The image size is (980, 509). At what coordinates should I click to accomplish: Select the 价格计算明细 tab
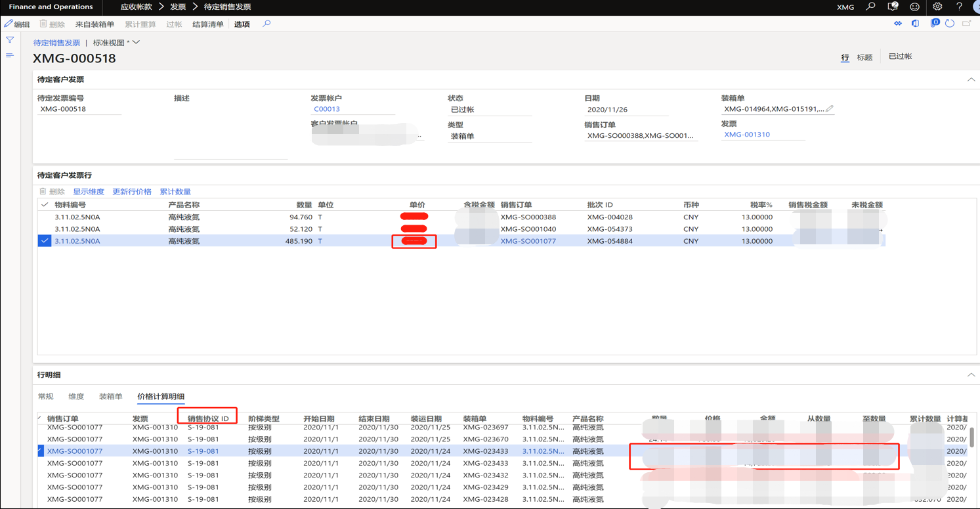coord(161,397)
